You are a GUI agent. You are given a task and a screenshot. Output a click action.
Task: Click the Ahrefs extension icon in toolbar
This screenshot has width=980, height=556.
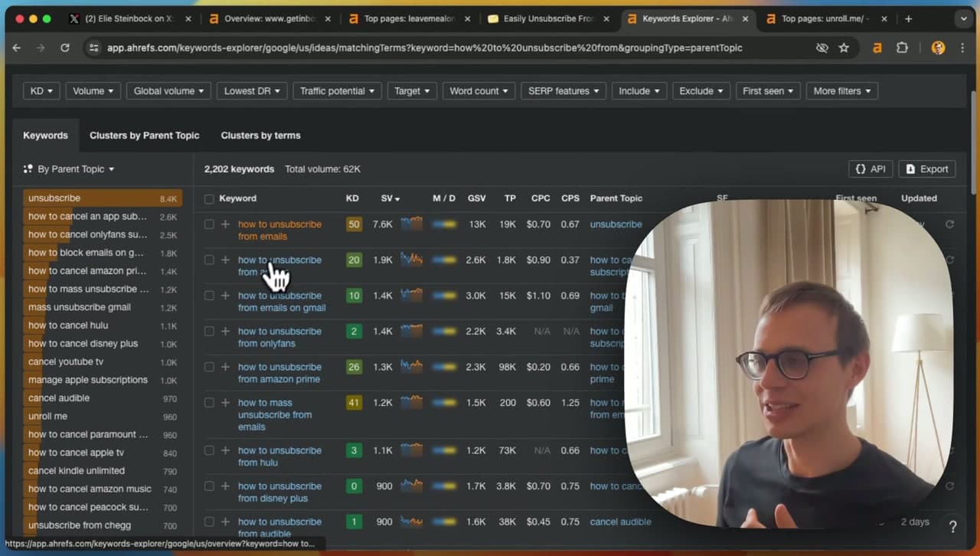point(877,47)
